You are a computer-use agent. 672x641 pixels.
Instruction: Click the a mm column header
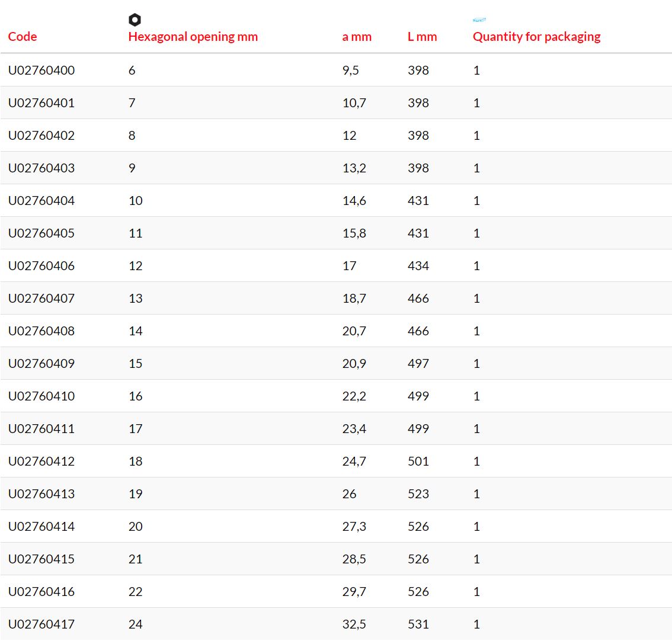point(357,37)
